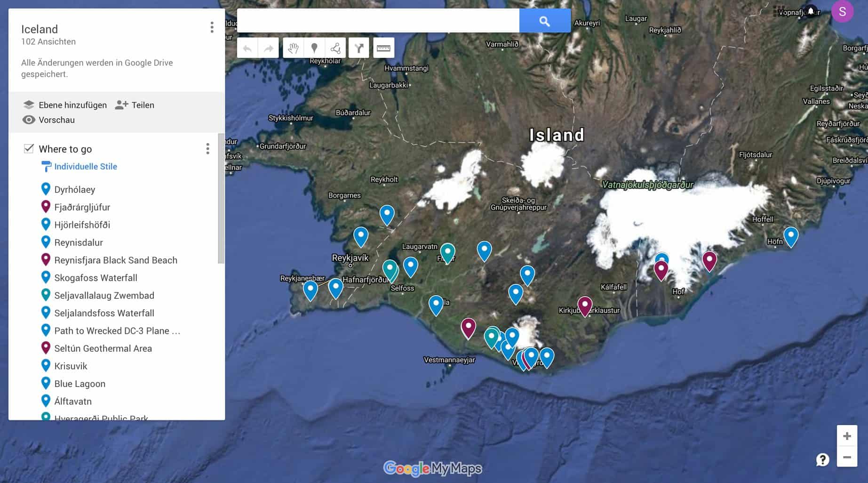The height and width of the screenshot is (483, 868).
Task: Click Teilen to share the map
Action: [135, 105]
